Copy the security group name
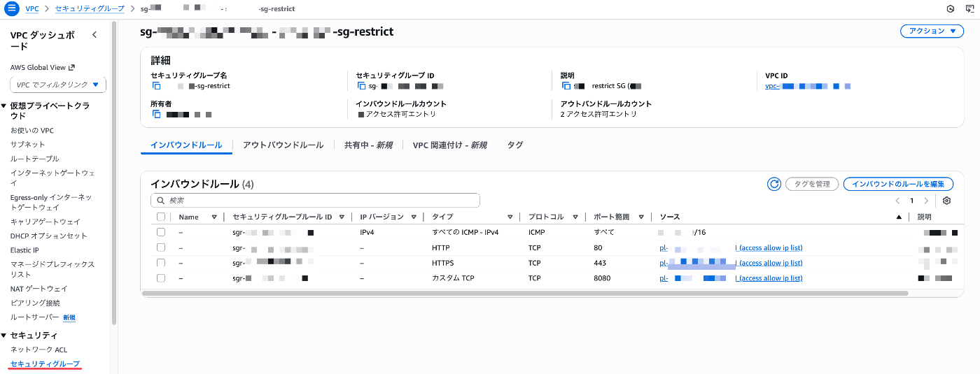The width and height of the screenshot is (980, 374). pos(157,86)
